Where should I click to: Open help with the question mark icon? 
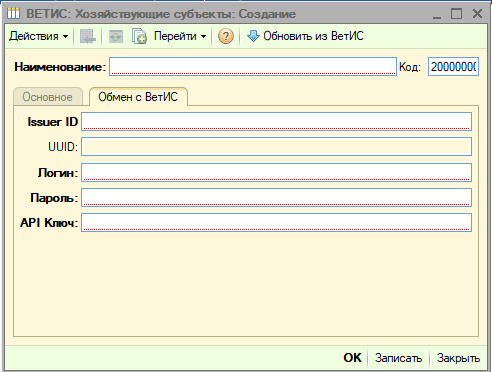coord(226,36)
